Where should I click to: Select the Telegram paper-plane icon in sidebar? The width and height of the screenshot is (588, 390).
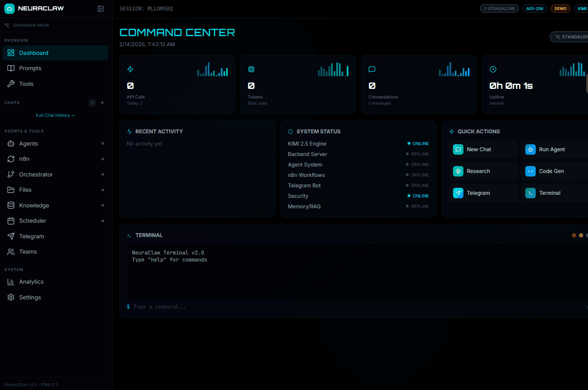click(10, 236)
